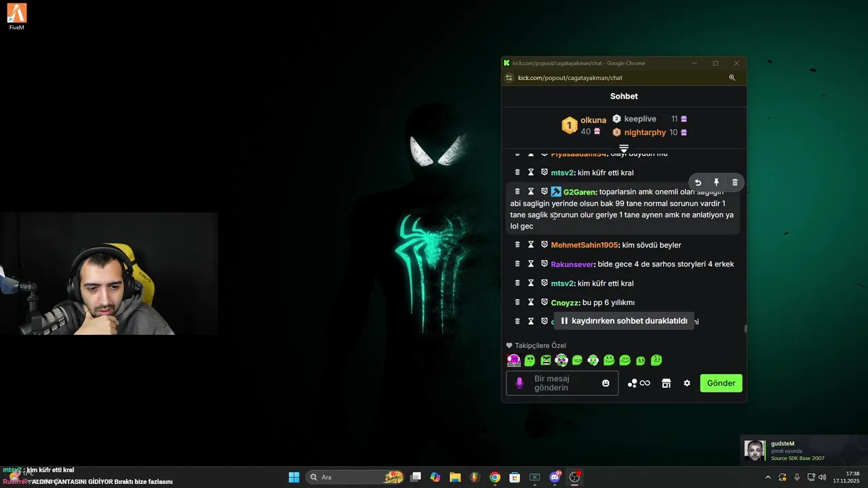The width and height of the screenshot is (868, 488).
Task: Timeout Rakunsever with the hourglass icon
Action: click(531, 264)
